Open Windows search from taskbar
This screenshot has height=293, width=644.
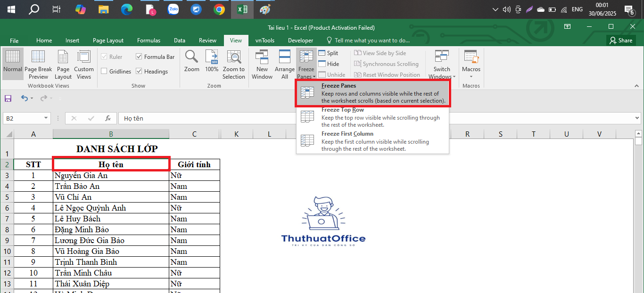34,9
